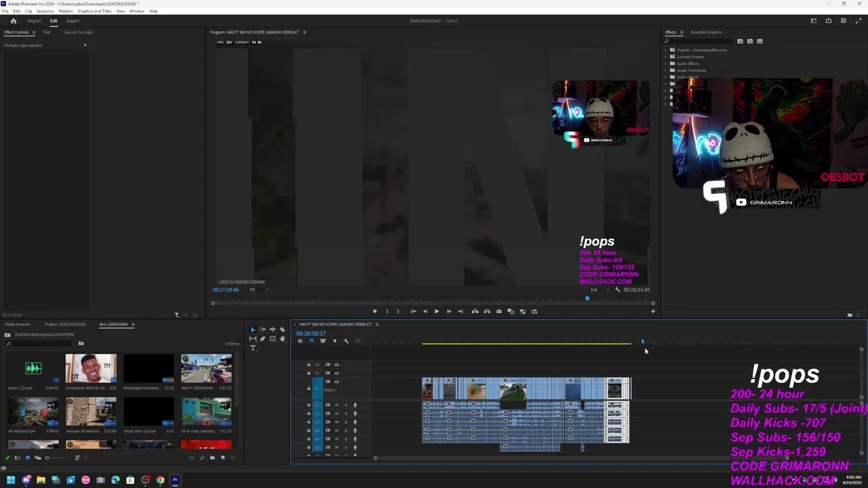
Task: Solo audio track A3
Action: pos(345,422)
